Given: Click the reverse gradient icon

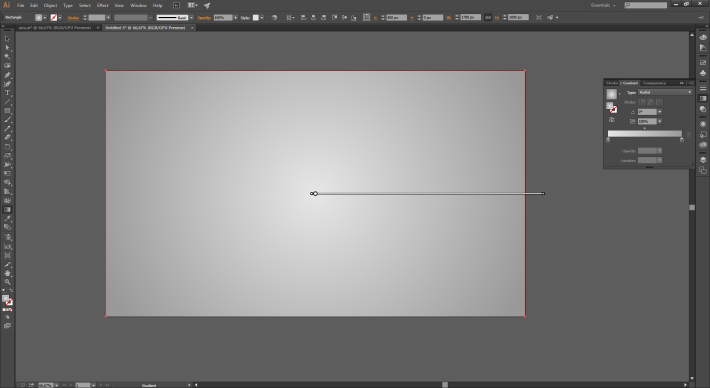Looking at the screenshot, I should 612,120.
